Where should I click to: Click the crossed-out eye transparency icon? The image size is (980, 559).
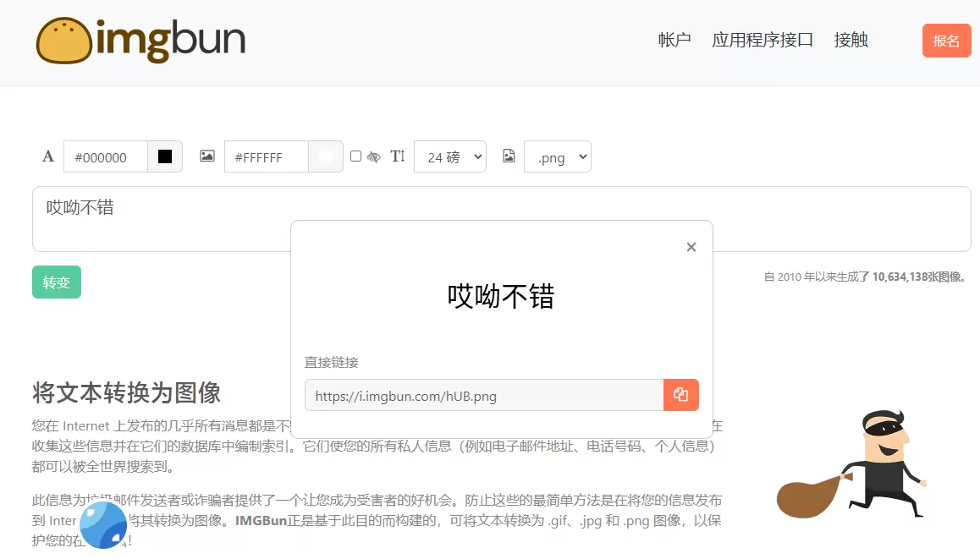point(374,156)
